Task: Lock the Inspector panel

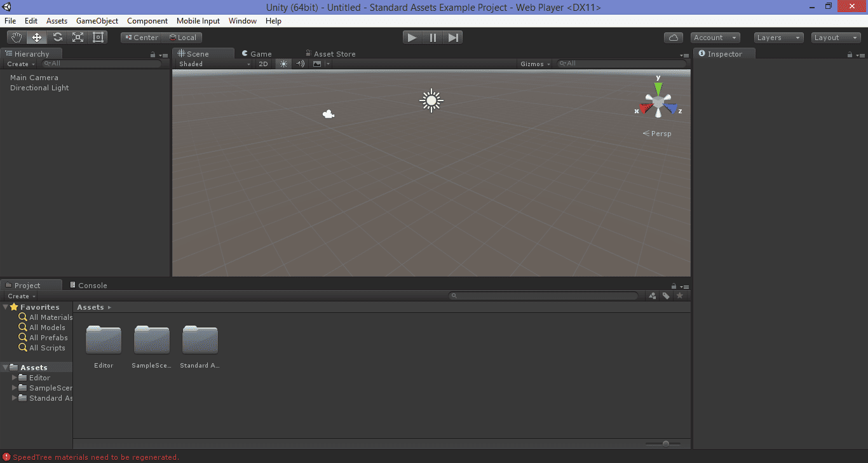Action: [850, 55]
